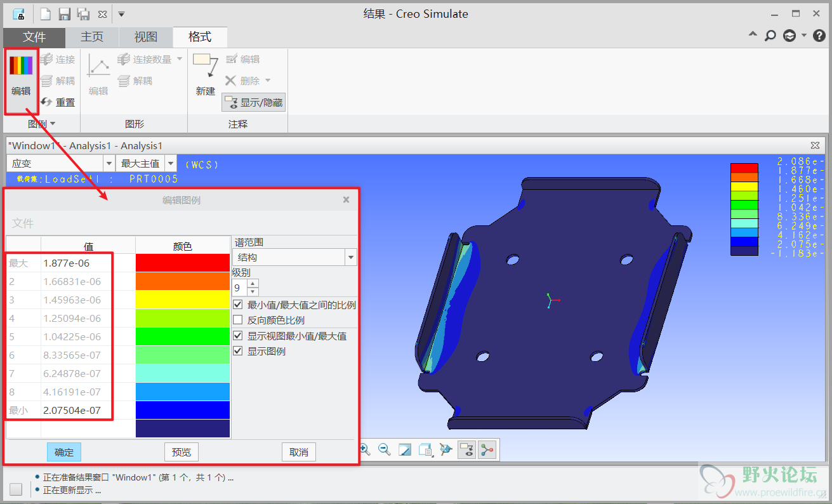The width and height of the screenshot is (832, 504).
Task: Click the Save icon in quick access toolbar
Action: tap(64, 14)
